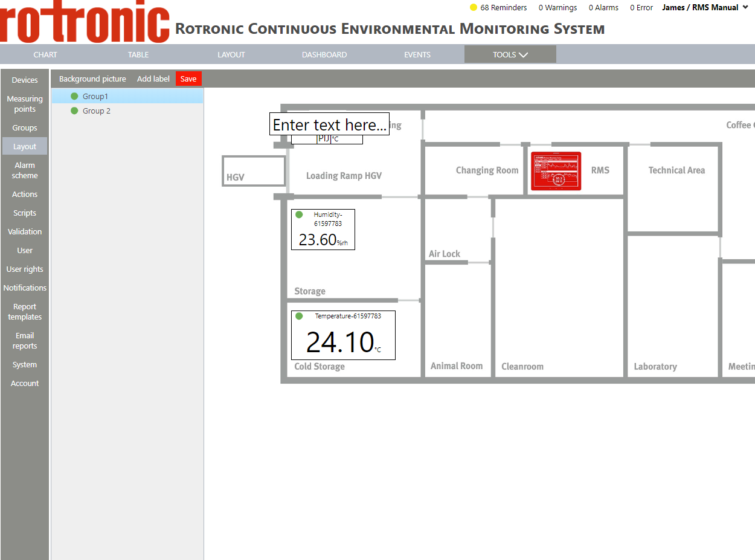The width and height of the screenshot is (755, 560).
Task: Open System in the sidebar
Action: (x=25, y=364)
